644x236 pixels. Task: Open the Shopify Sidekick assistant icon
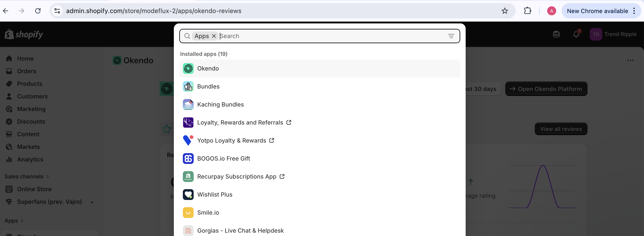click(556, 34)
